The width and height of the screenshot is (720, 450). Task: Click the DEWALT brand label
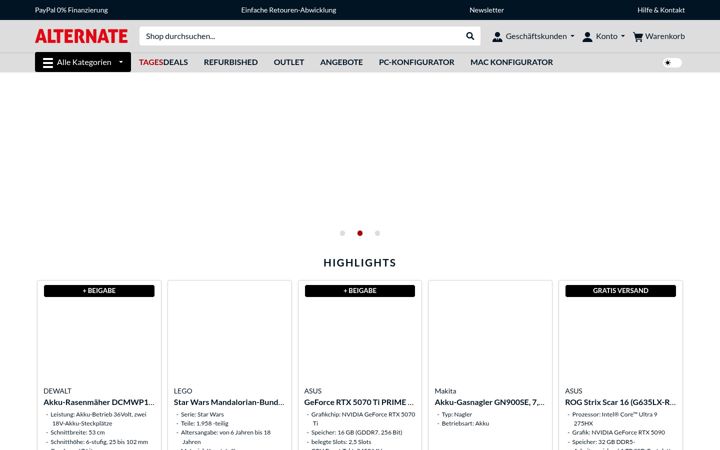[57, 391]
